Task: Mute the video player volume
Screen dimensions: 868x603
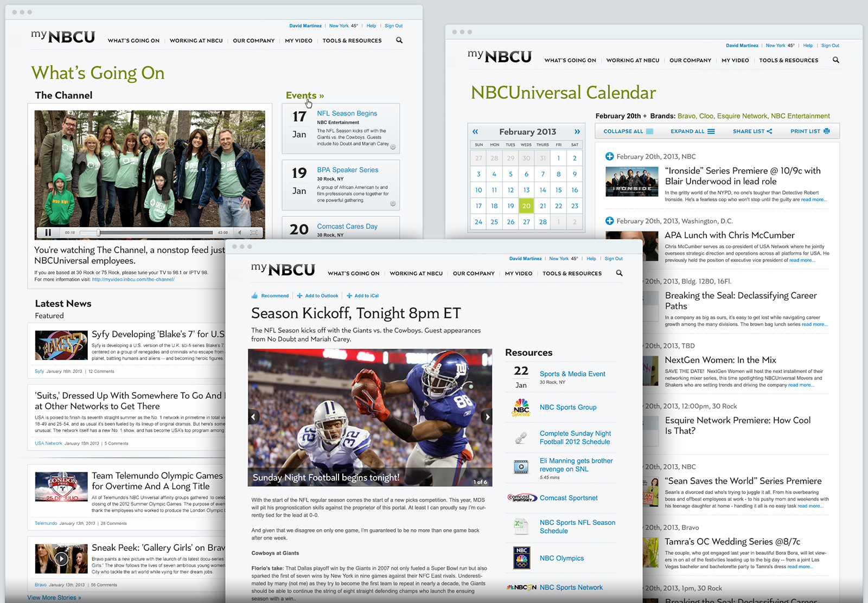Action: [240, 233]
